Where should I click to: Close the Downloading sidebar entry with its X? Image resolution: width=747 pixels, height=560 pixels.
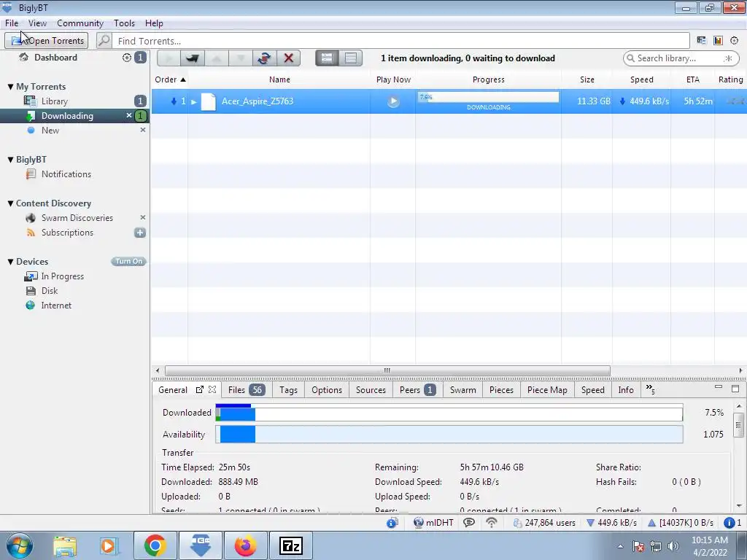point(128,116)
